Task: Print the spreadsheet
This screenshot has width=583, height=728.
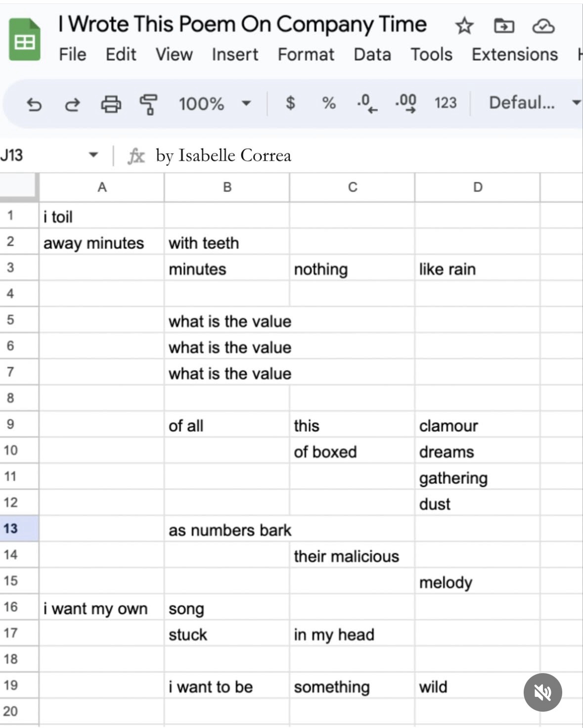Action: coord(111,104)
